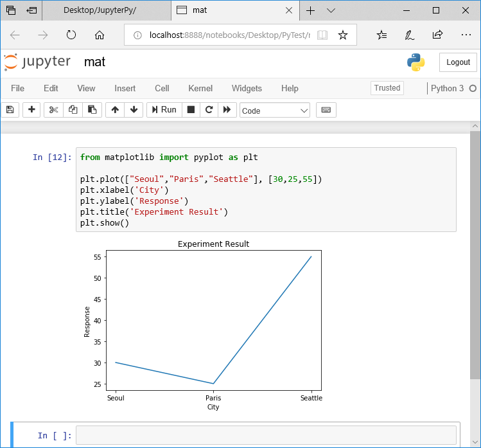Click the browser back arrow
The width and height of the screenshot is (481, 448).
[x=15, y=35]
